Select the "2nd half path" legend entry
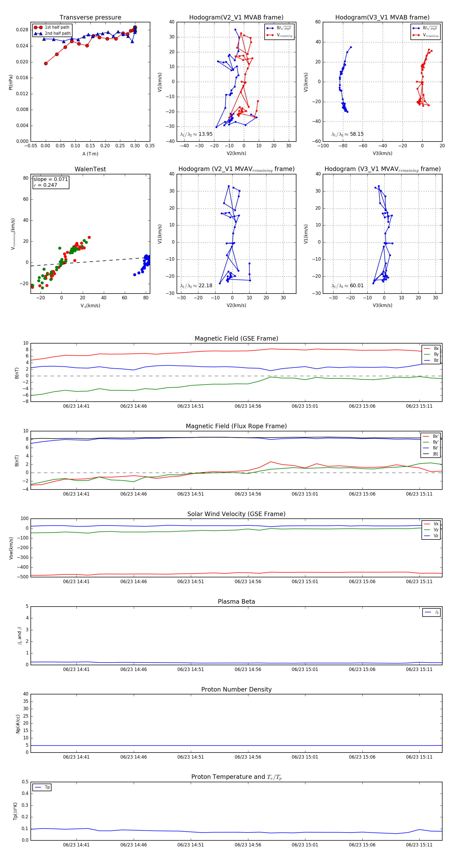Screen dimensions: 473x868 click(53, 33)
